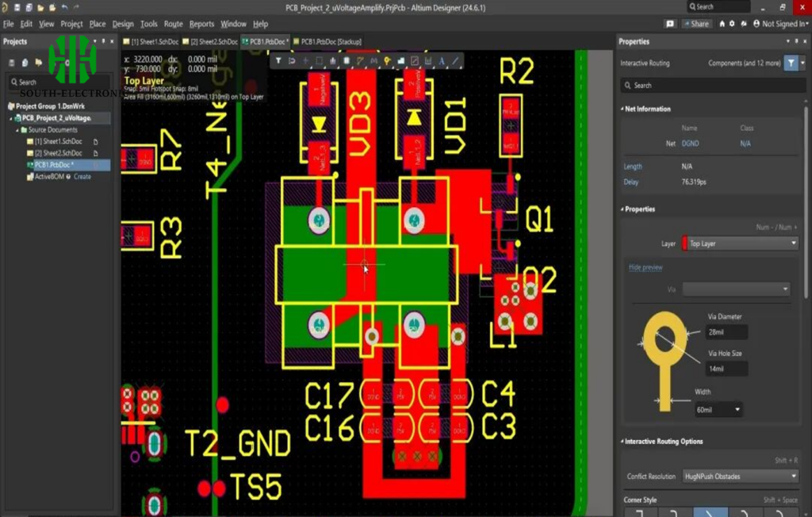Click the red Top Layer color swatch

pos(684,243)
